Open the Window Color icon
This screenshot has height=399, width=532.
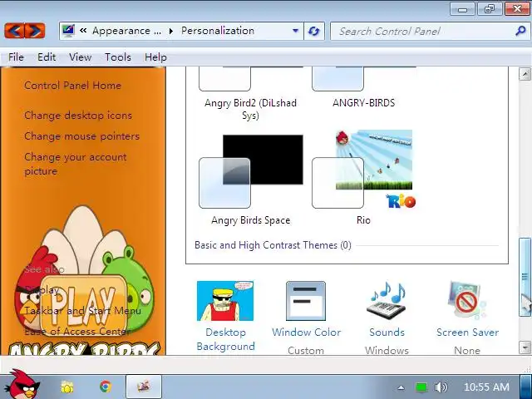tap(306, 301)
